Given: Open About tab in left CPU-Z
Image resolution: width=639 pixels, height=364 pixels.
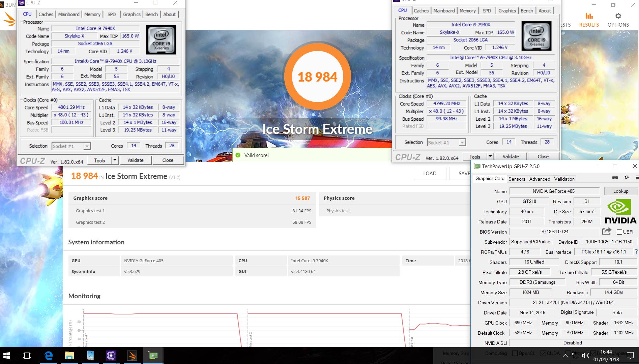Looking at the screenshot, I should coord(170,14).
